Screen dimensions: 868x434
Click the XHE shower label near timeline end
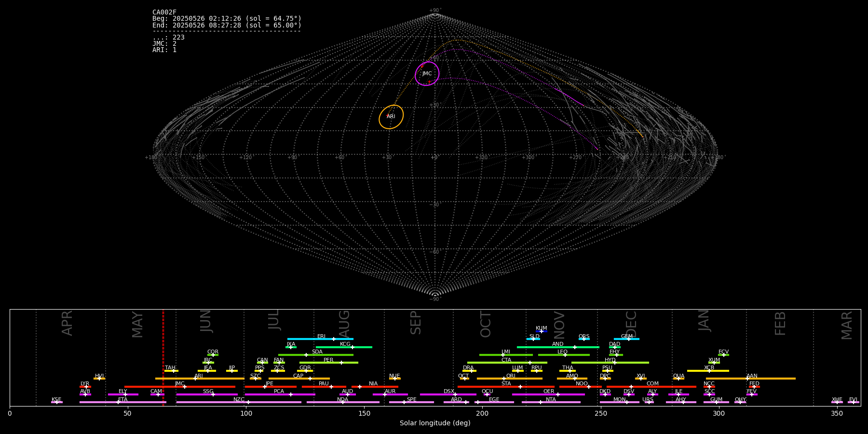[837, 400]
